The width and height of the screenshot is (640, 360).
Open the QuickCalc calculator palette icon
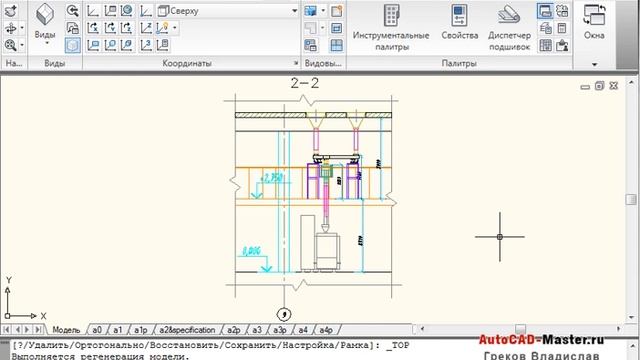[562, 28]
